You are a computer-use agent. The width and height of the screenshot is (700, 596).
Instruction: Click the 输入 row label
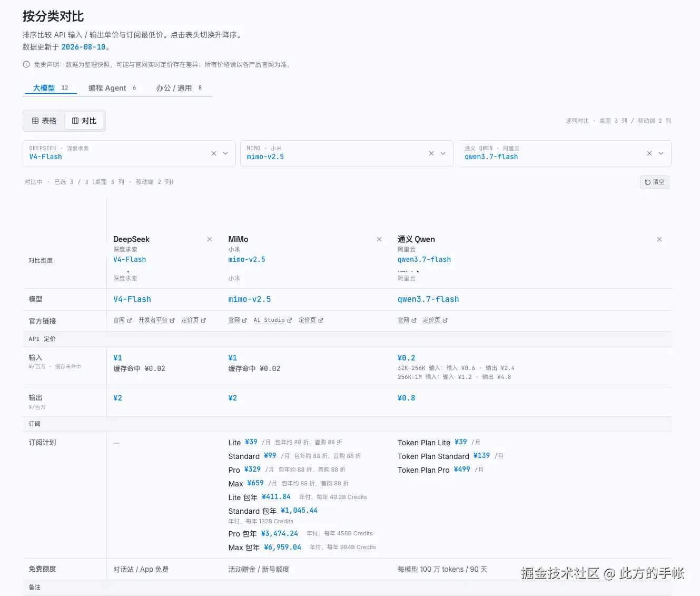click(35, 357)
